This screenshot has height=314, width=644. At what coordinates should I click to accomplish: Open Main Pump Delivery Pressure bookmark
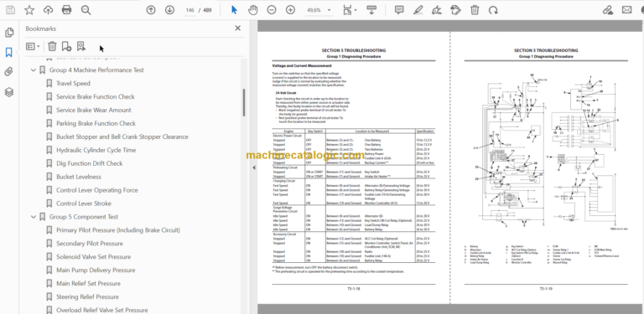[96, 270]
